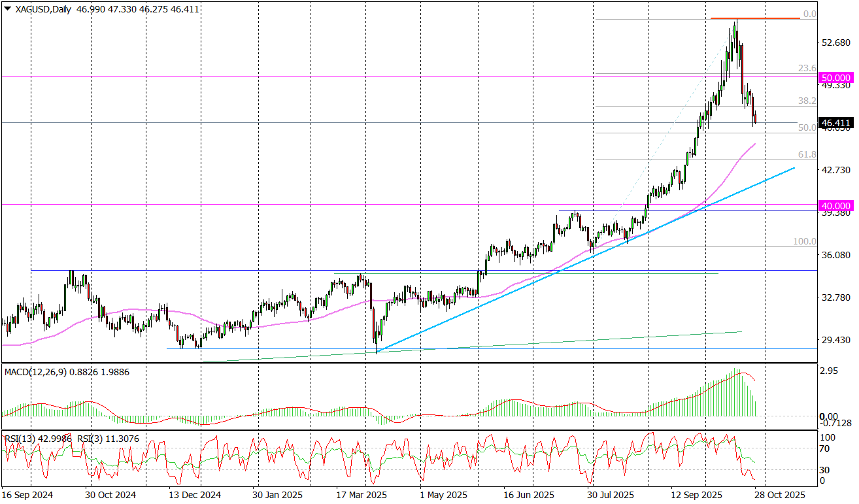Click the Fibonacci 100.0 level label
Image resolution: width=859 pixels, height=504 pixels.
coord(805,241)
